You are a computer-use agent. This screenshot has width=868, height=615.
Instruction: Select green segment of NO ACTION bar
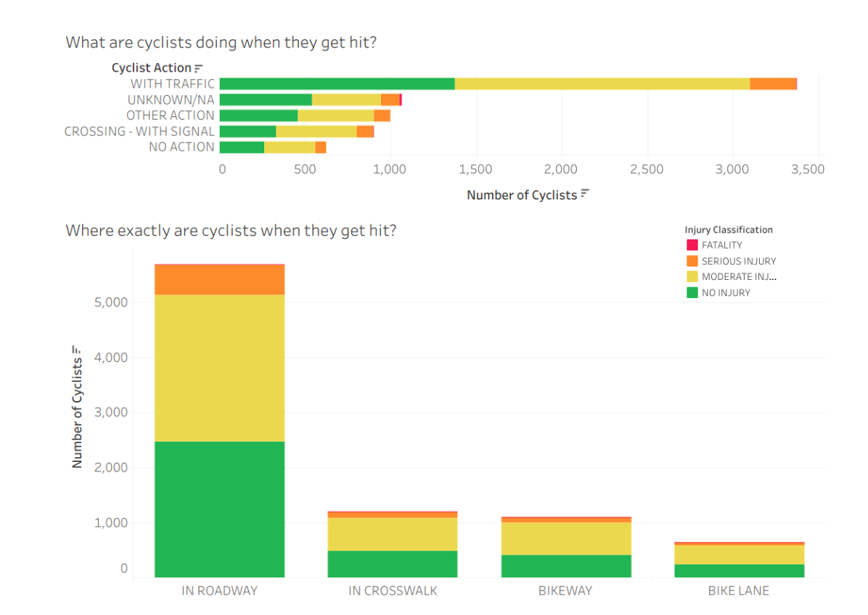click(x=242, y=147)
